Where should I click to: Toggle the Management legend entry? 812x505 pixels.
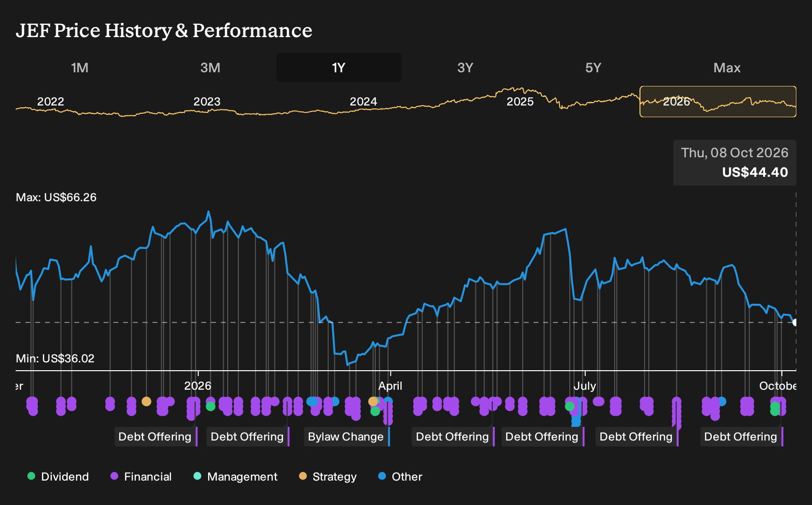[x=235, y=477]
